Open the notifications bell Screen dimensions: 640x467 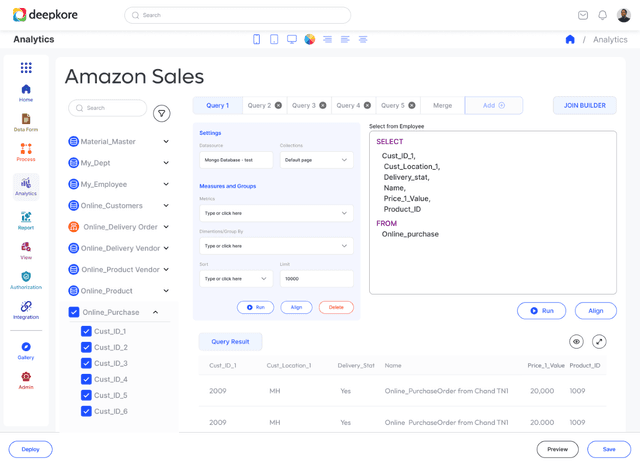tap(602, 16)
